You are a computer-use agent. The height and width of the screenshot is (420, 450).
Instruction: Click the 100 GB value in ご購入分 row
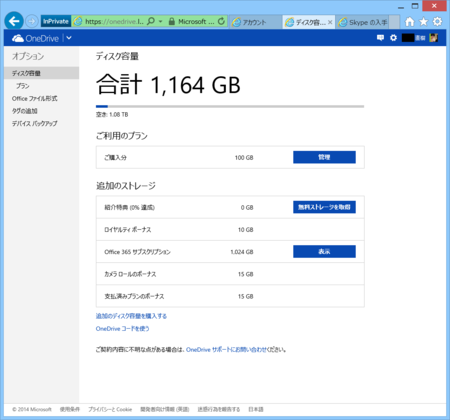click(244, 158)
